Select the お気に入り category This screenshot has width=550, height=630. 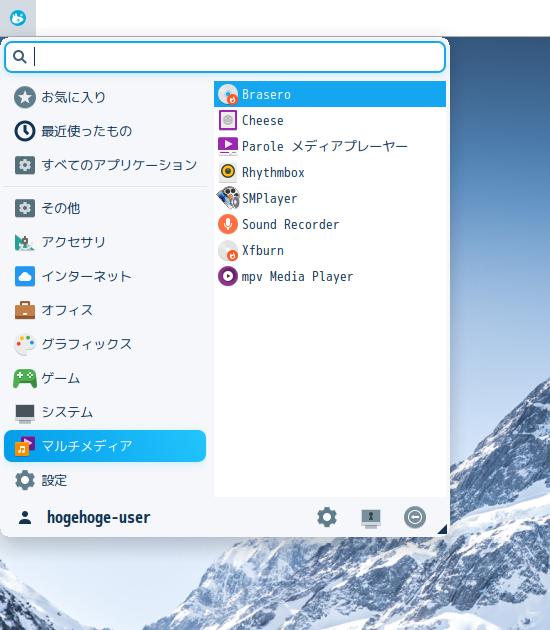105,97
